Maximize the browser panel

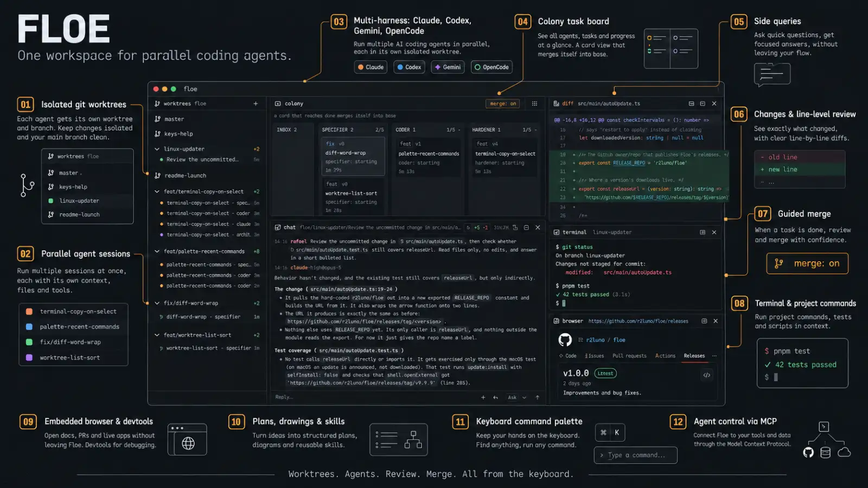tap(704, 321)
